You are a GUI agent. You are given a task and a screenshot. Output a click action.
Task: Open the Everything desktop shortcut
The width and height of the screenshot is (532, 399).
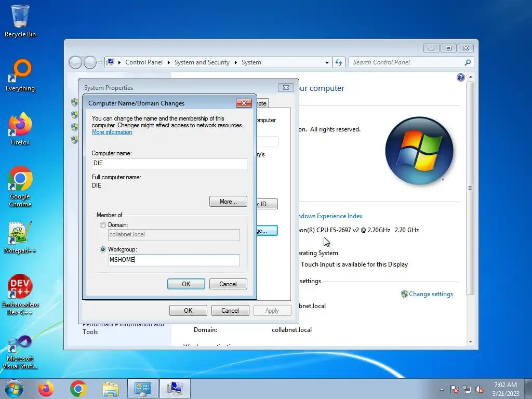click(x=20, y=75)
